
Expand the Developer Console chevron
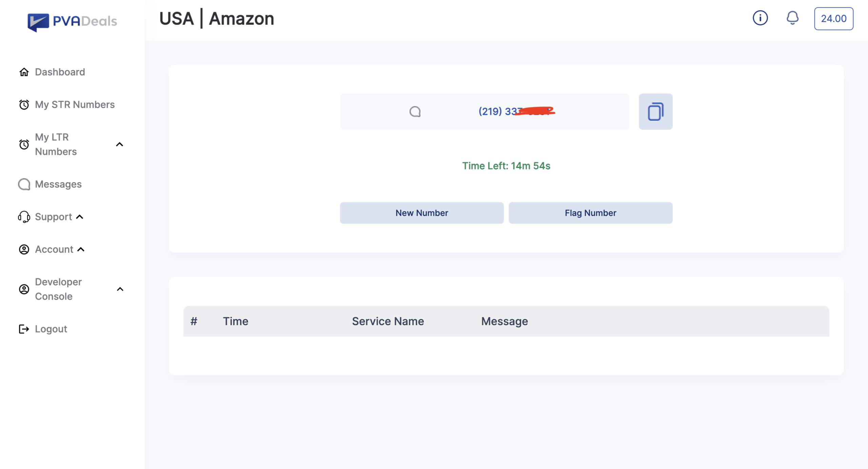pos(120,289)
